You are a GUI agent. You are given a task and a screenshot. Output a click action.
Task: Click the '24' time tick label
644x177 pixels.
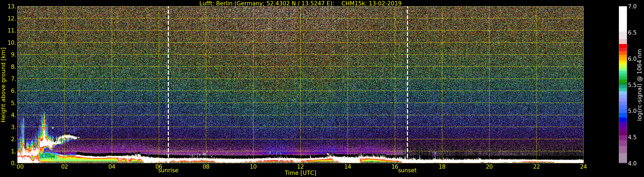point(583,166)
